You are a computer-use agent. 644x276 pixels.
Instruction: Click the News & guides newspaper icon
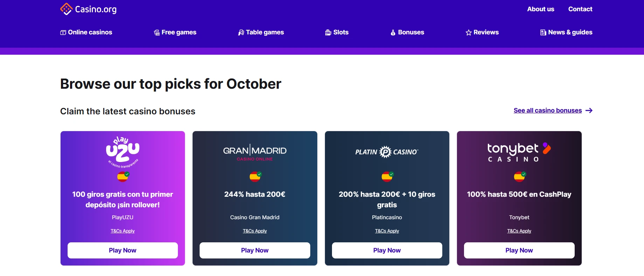point(543,33)
